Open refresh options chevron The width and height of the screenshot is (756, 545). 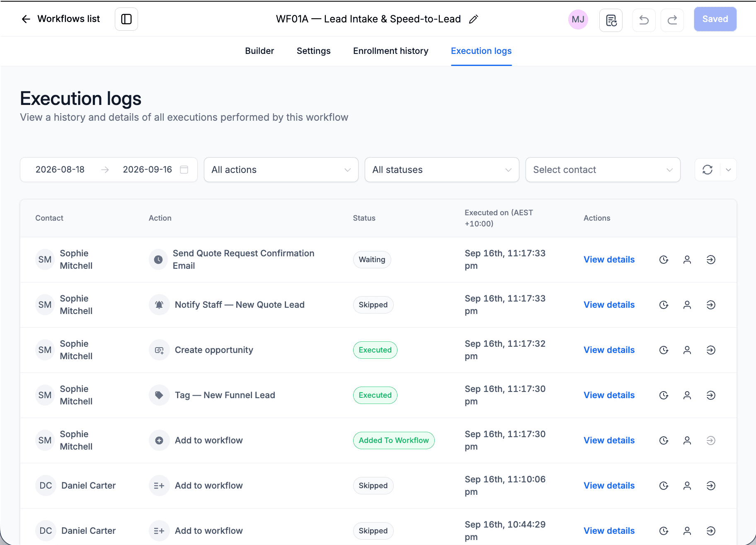(x=728, y=170)
